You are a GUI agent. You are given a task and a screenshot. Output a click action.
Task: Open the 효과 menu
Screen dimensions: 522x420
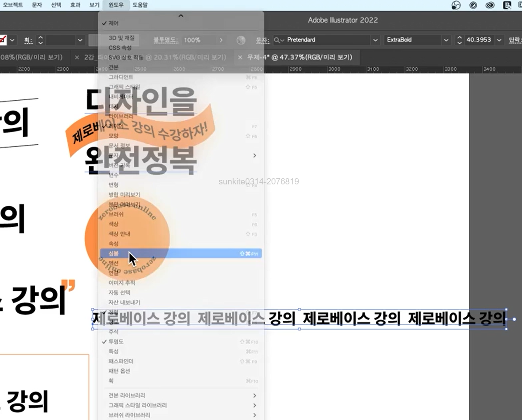click(x=75, y=5)
